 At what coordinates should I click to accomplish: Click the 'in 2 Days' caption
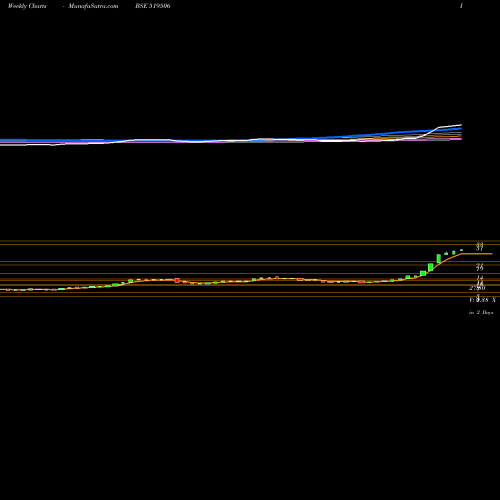tap(481, 313)
